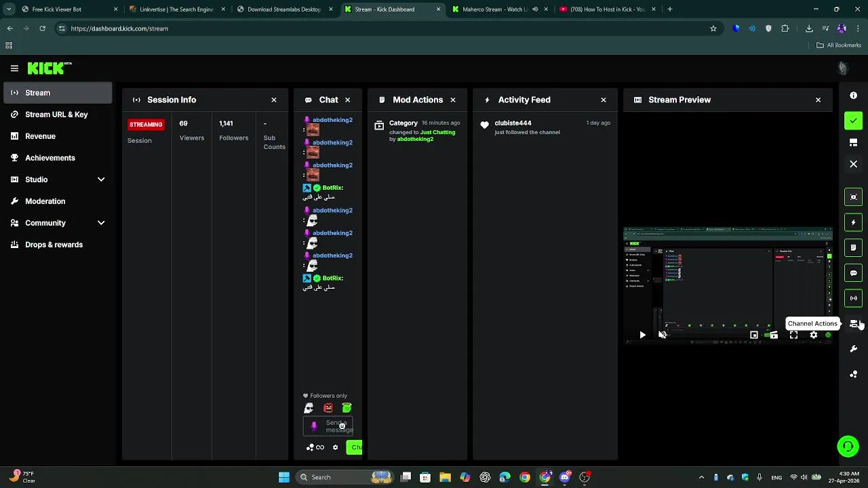The image size is (868, 488).
Task: Switch to How To Host in Kick tab
Action: pos(608,9)
